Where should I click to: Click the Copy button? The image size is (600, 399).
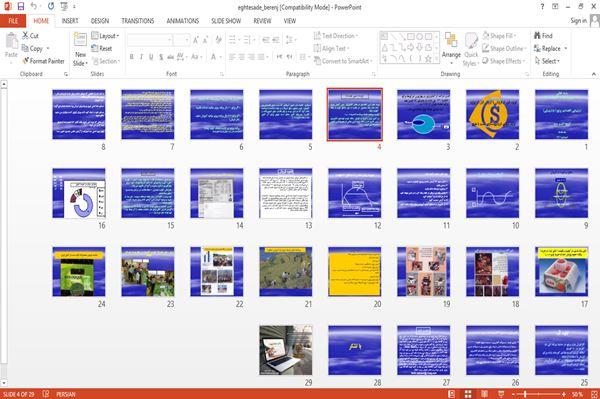click(32, 49)
